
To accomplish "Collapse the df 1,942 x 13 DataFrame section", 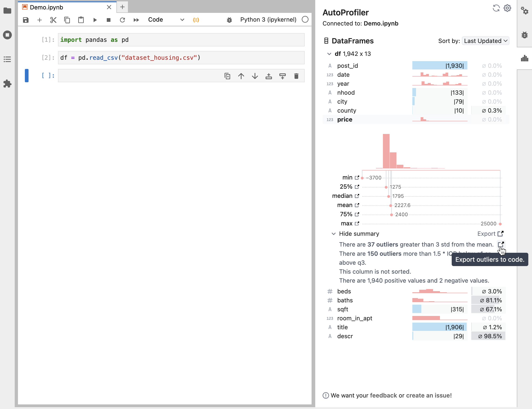I will pos(330,54).
